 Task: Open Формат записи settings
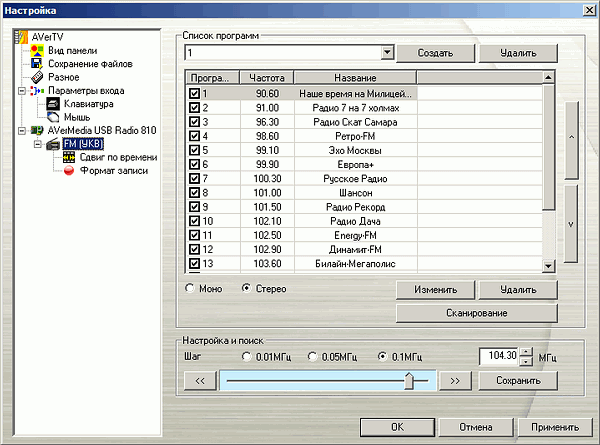point(114,171)
